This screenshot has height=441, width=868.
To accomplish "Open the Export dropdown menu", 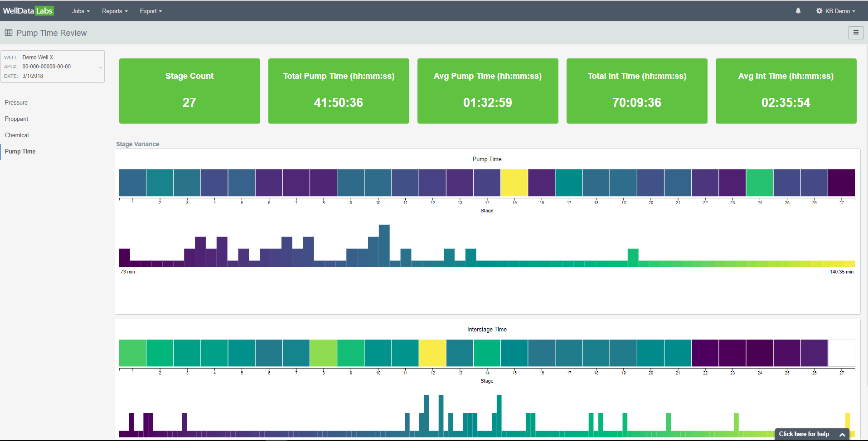I will coord(150,11).
